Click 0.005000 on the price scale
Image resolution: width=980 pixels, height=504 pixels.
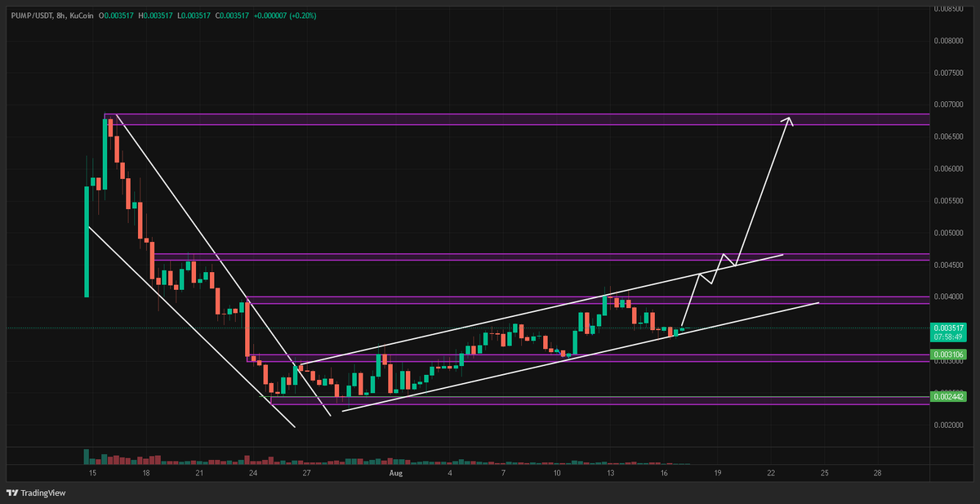[x=949, y=232]
